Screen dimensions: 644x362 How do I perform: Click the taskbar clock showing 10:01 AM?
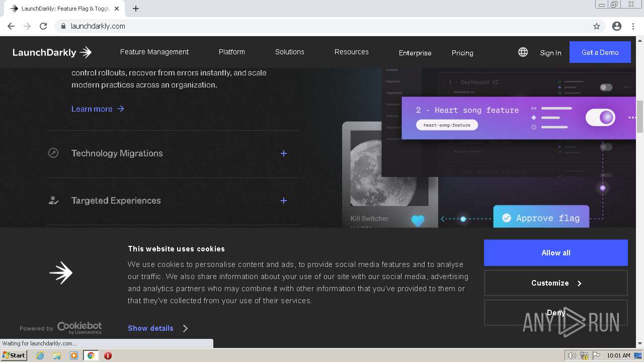[x=618, y=355]
